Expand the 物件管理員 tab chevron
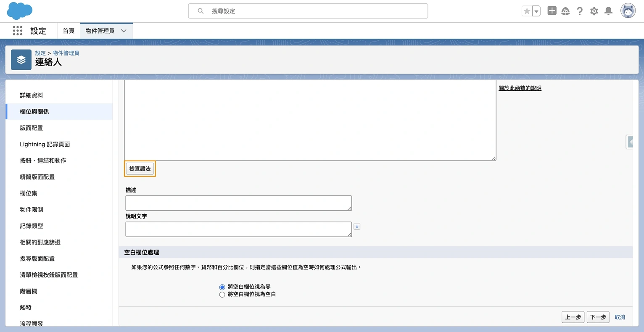Screen dimensions: 644x332 coord(123,31)
